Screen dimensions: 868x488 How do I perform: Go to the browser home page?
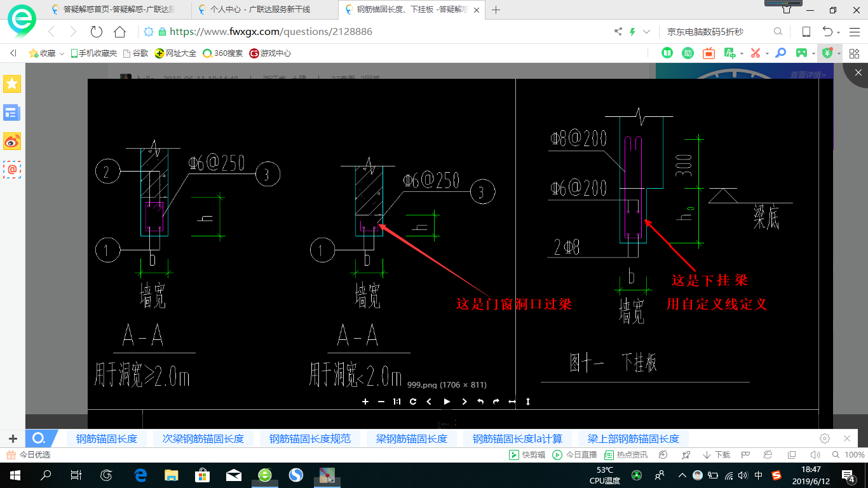[119, 32]
